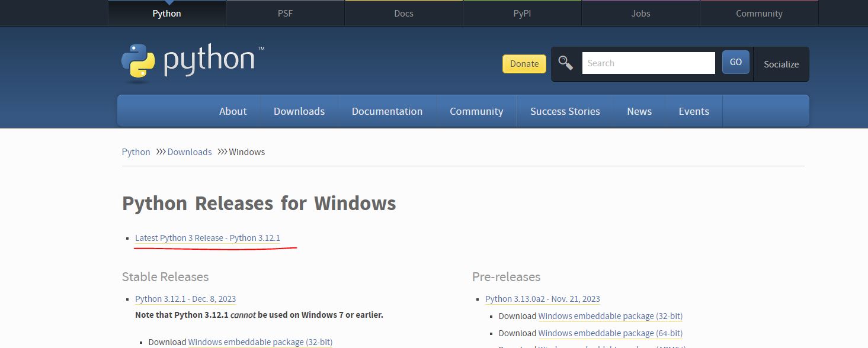Click the magnifying glass search icon
The width and height of the screenshot is (868, 348).
pos(566,63)
